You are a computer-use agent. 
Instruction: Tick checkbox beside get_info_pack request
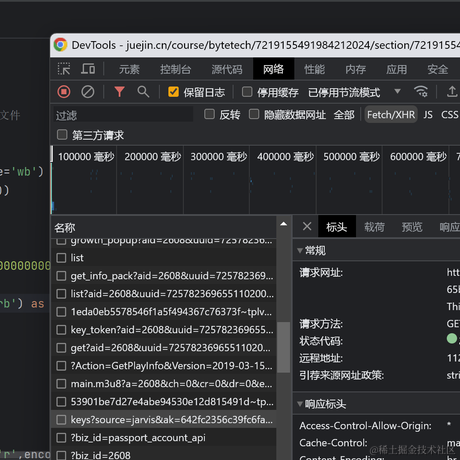(61, 276)
